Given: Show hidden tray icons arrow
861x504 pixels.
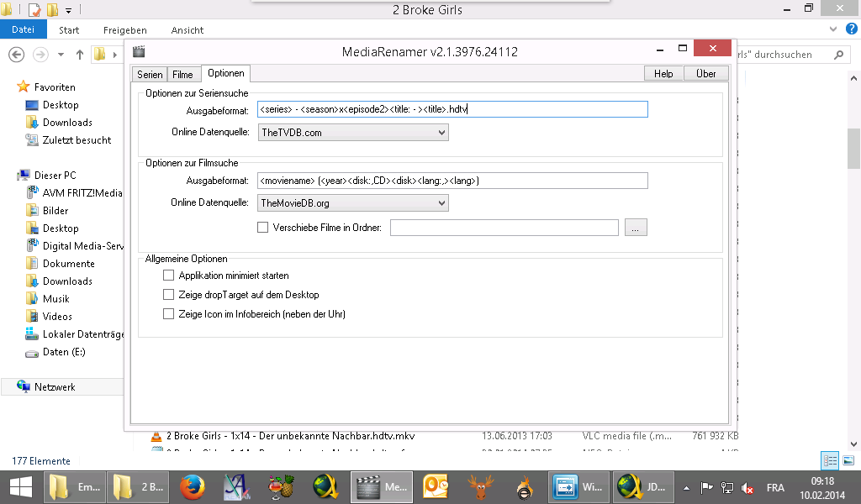Looking at the screenshot, I should click(x=686, y=487).
